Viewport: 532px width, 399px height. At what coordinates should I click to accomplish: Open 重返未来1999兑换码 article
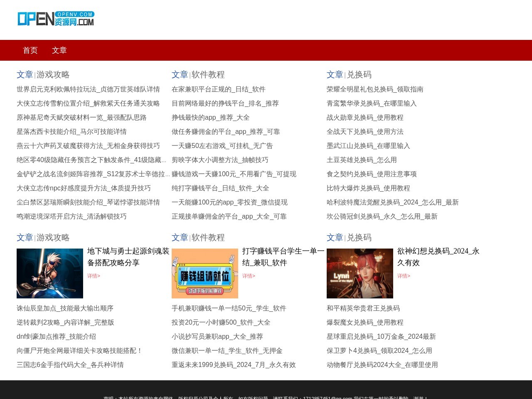(234, 365)
